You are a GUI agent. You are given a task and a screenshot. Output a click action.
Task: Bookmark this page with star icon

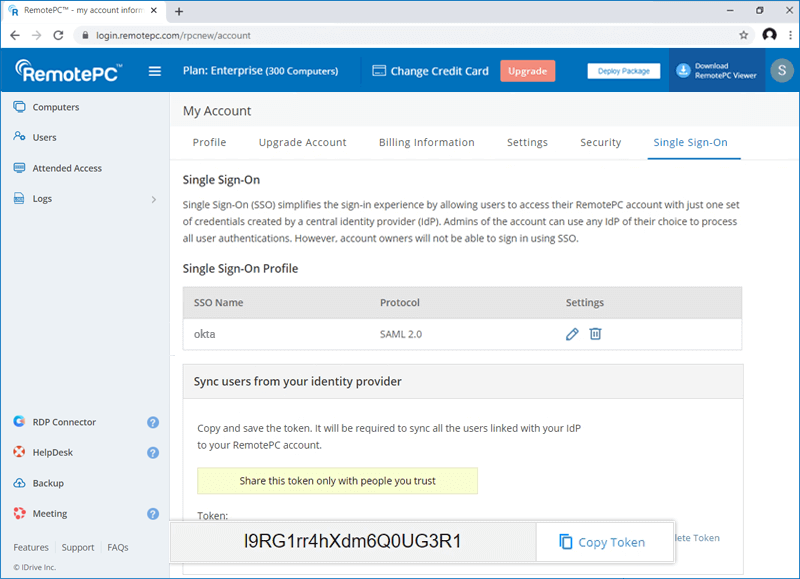(x=743, y=35)
